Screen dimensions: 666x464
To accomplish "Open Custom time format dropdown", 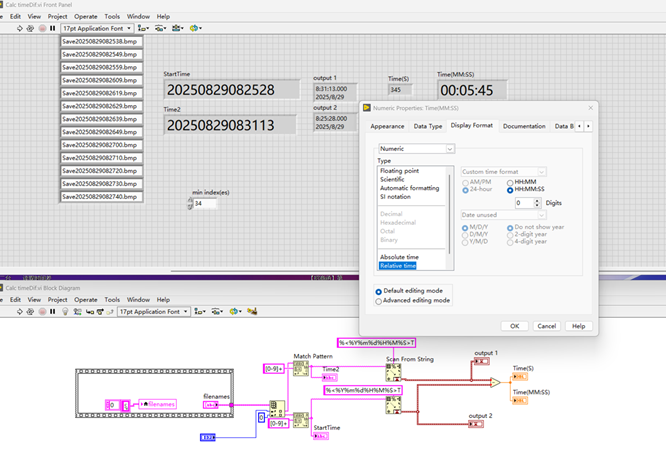I will click(x=503, y=172).
